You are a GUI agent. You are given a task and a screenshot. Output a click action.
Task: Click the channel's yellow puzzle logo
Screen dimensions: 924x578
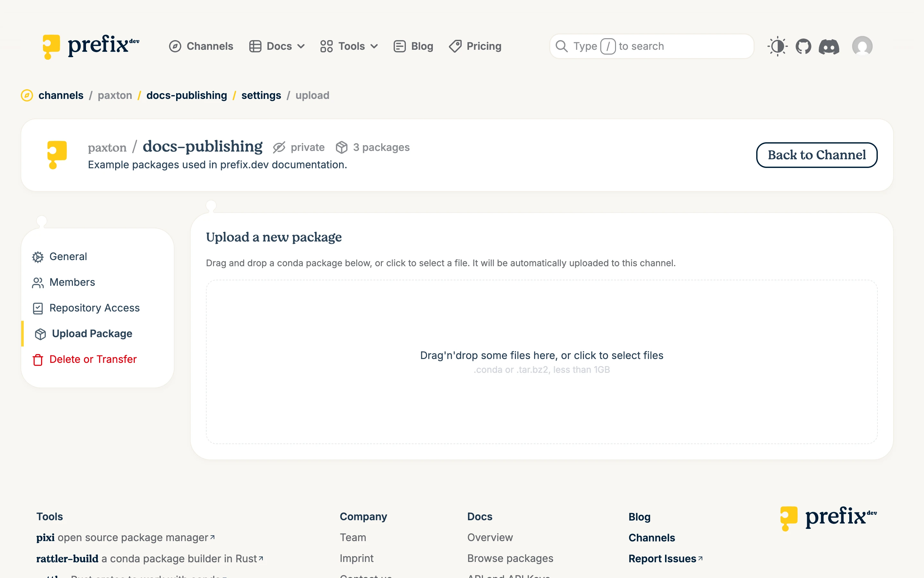[57, 155]
